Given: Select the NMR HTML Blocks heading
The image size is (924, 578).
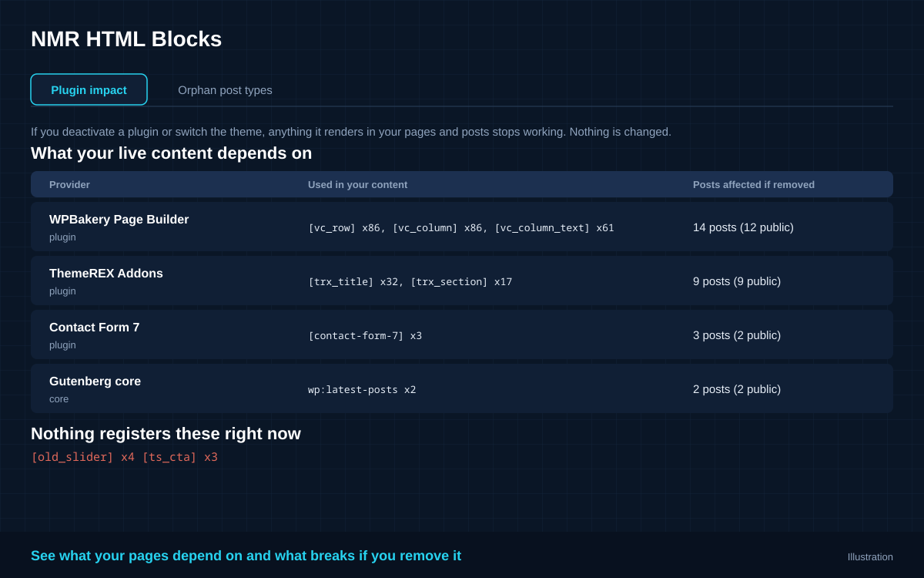Looking at the screenshot, I should pyautogui.click(x=126, y=39).
